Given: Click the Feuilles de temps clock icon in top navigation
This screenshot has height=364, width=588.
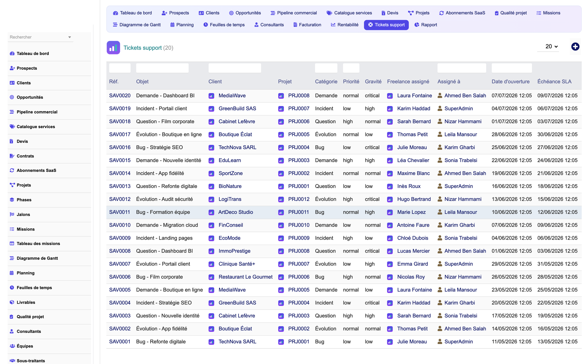Looking at the screenshot, I should click(205, 25).
